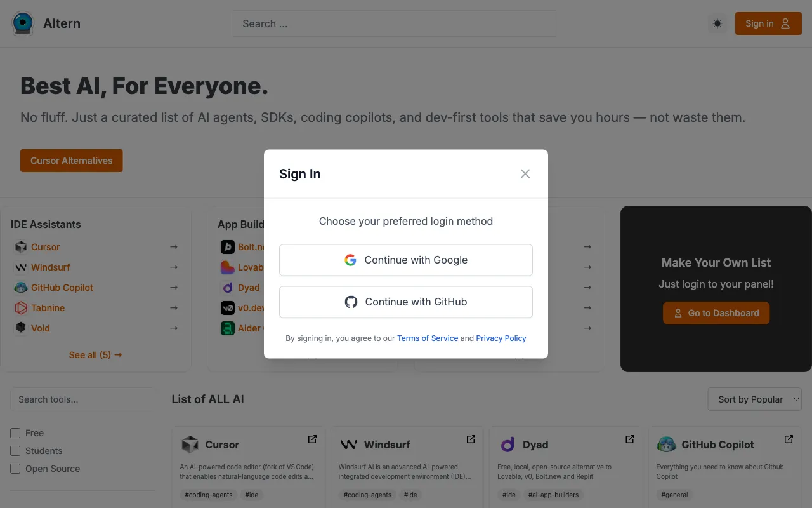Click the v0.dev icon in App Builders

[x=228, y=308]
